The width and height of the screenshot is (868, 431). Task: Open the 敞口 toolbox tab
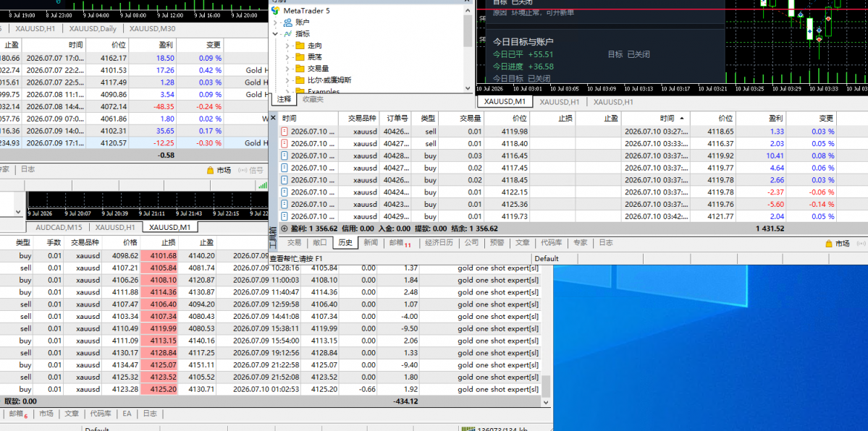(319, 243)
